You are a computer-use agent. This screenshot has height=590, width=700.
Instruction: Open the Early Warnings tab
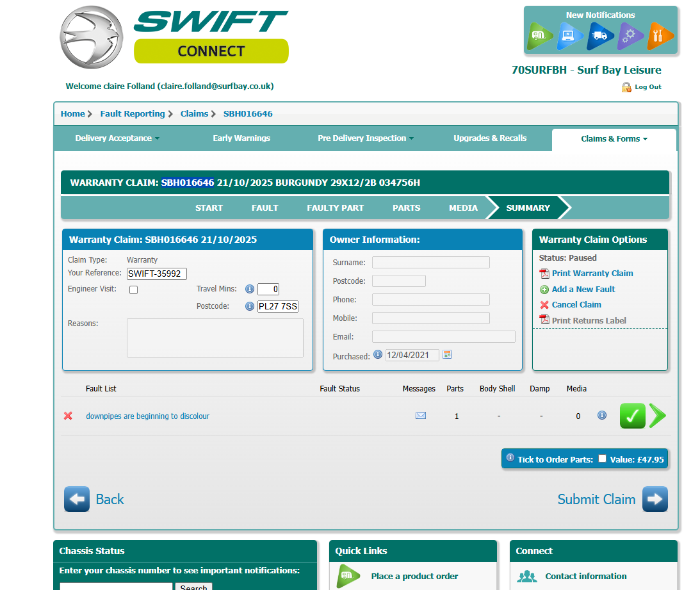[241, 138]
